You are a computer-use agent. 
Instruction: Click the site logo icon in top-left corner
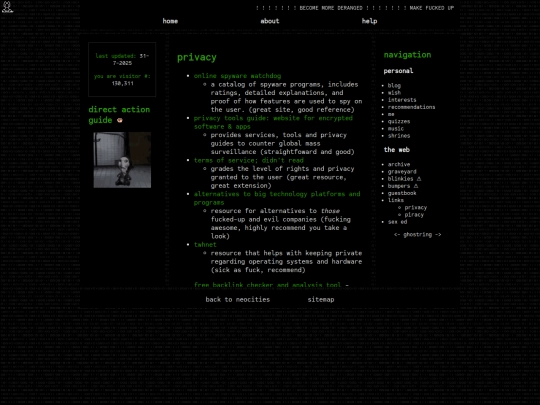[x=7, y=7]
